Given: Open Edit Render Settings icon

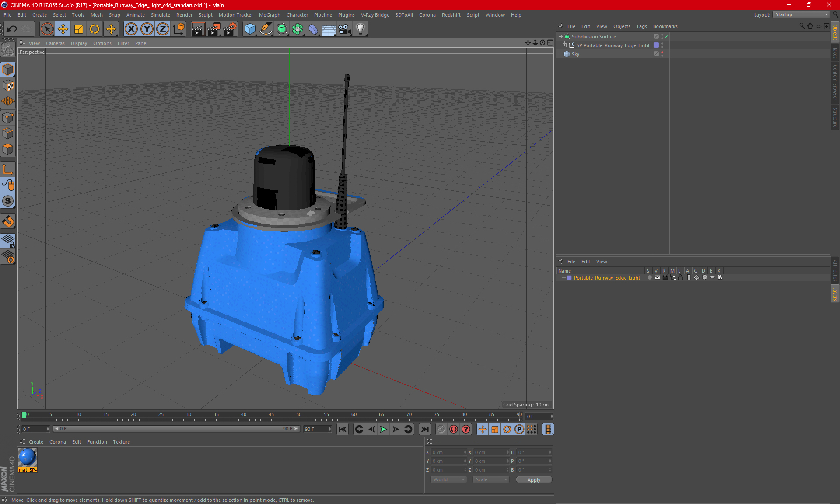Looking at the screenshot, I should pyautogui.click(x=230, y=29).
